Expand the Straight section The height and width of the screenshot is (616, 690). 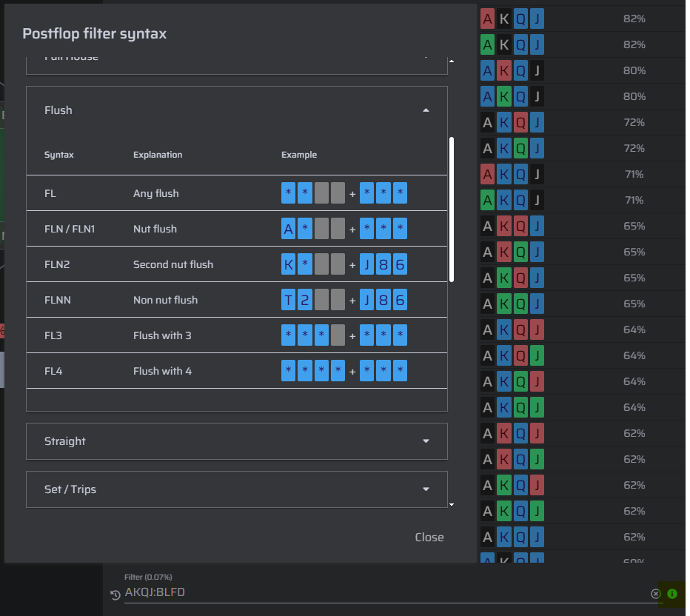coord(237,441)
